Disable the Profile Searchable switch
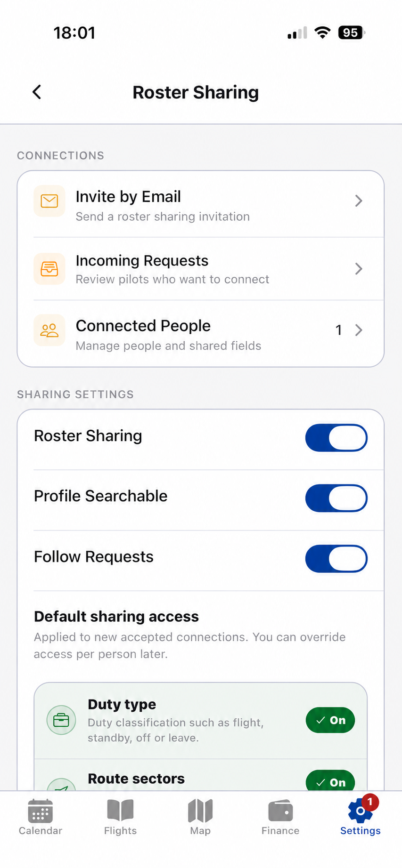The width and height of the screenshot is (402, 868). (336, 498)
